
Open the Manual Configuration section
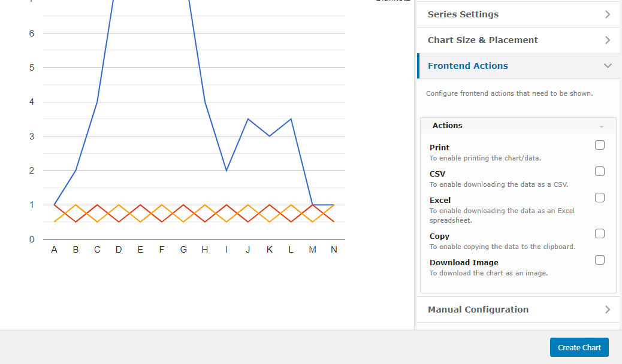(478, 310)
